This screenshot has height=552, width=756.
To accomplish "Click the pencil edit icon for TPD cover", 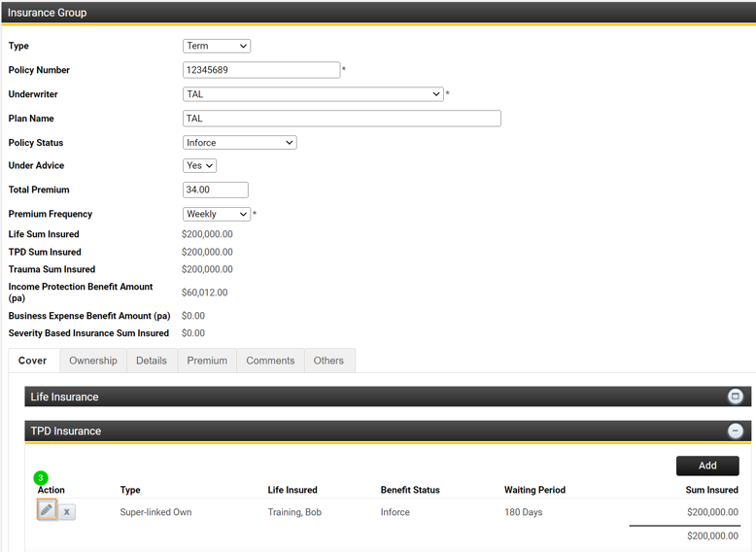I will [x=47, y=511].
